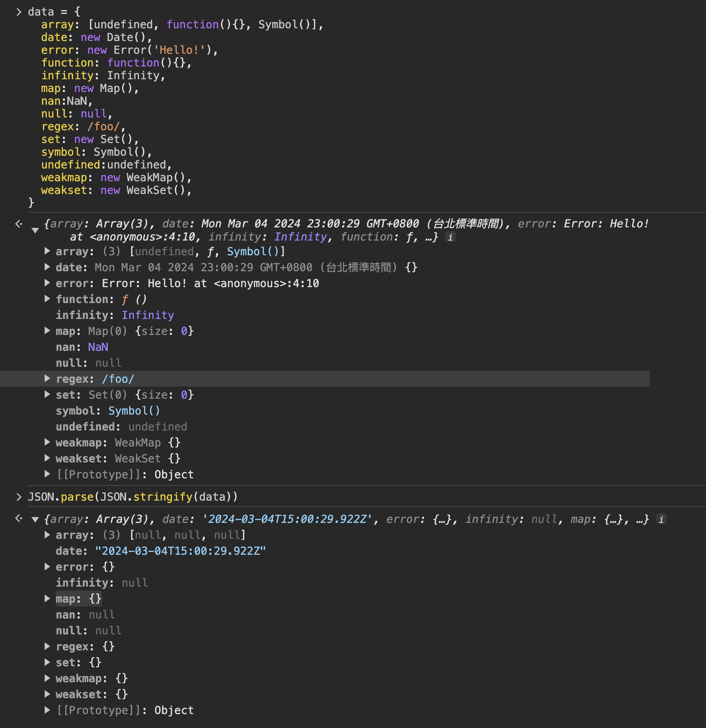Expand the regex /foo/ property
The width and height of the screenshot is (706, 728).
[47, 379]
